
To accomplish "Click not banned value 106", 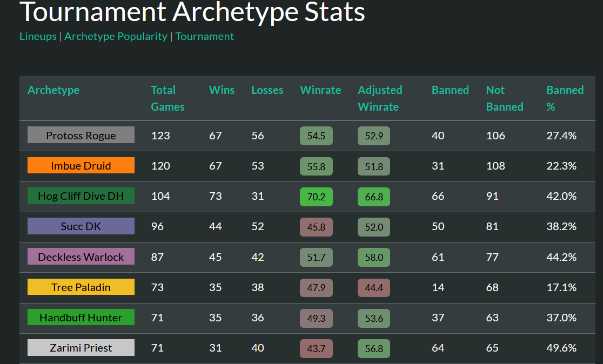I will pos(495,136).
